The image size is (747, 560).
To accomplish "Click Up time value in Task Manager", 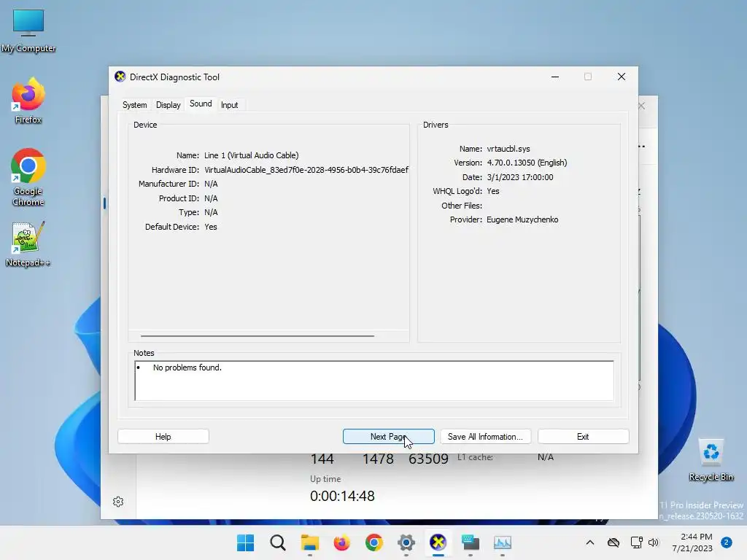I will point(342,496).
